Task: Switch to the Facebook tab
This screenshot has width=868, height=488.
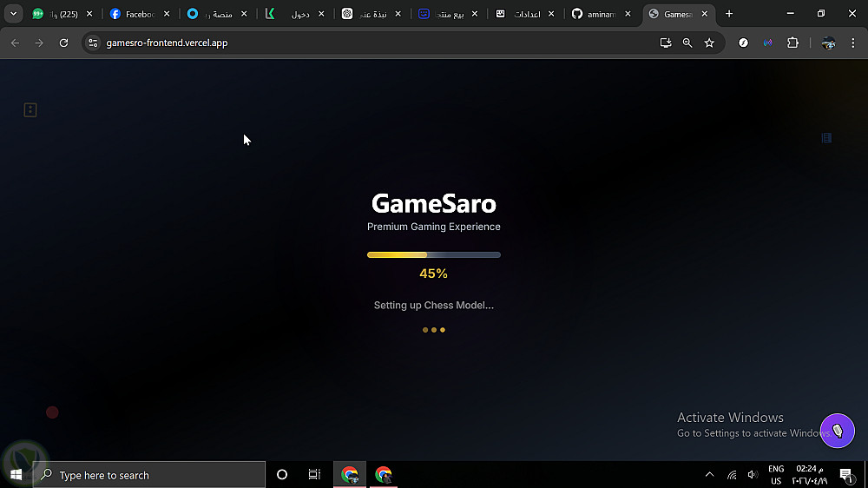Action: (x=140, y=14)
